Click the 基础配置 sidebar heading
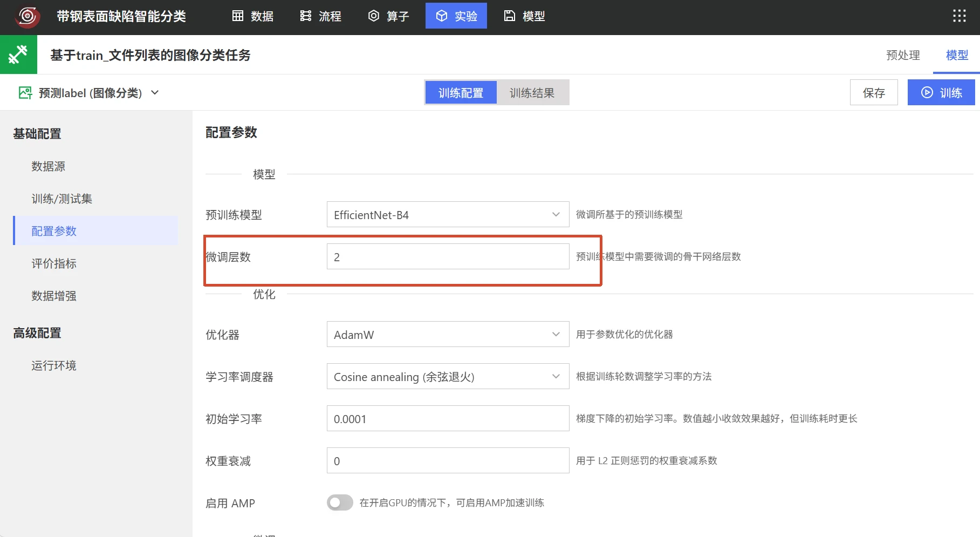 (37, 134)
